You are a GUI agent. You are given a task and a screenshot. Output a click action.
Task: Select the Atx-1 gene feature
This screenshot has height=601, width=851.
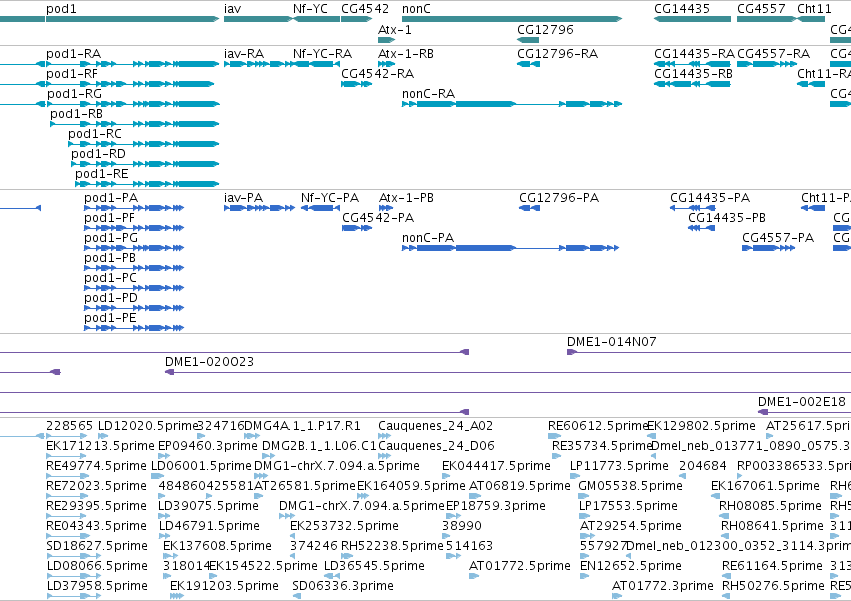pos(387,40)
